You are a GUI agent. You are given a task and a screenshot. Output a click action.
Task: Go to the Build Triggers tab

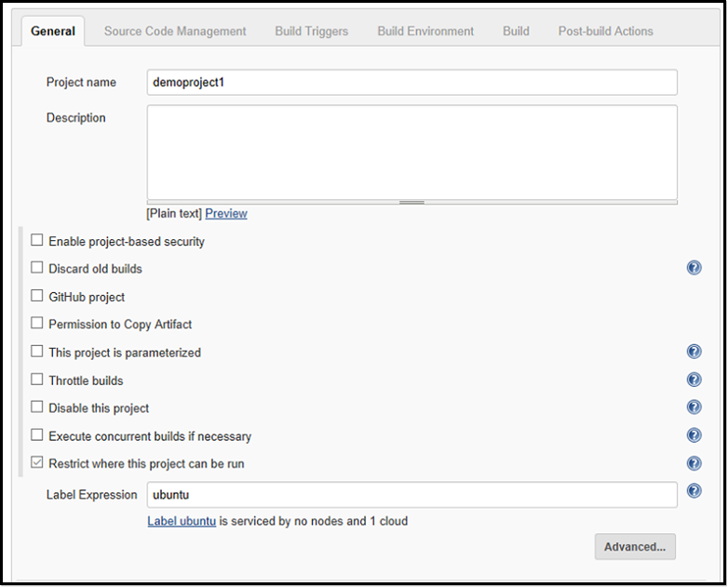click(x=312, y=31)
